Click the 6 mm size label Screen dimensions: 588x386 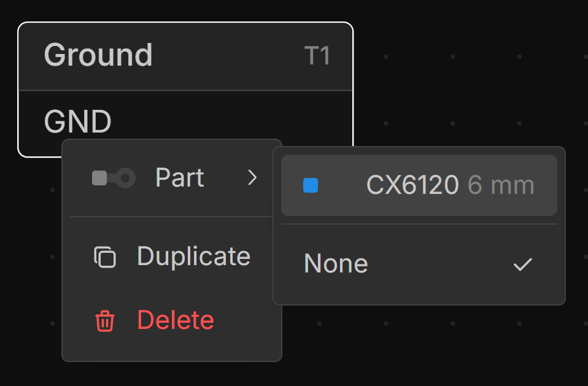click(x=501, y=185)
